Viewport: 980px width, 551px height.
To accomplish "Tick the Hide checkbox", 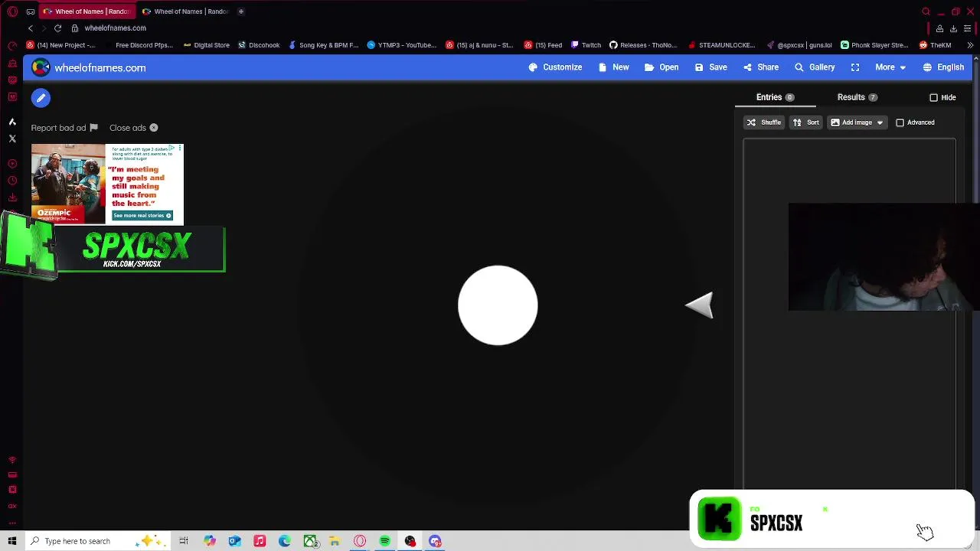I will coord(933,97).
